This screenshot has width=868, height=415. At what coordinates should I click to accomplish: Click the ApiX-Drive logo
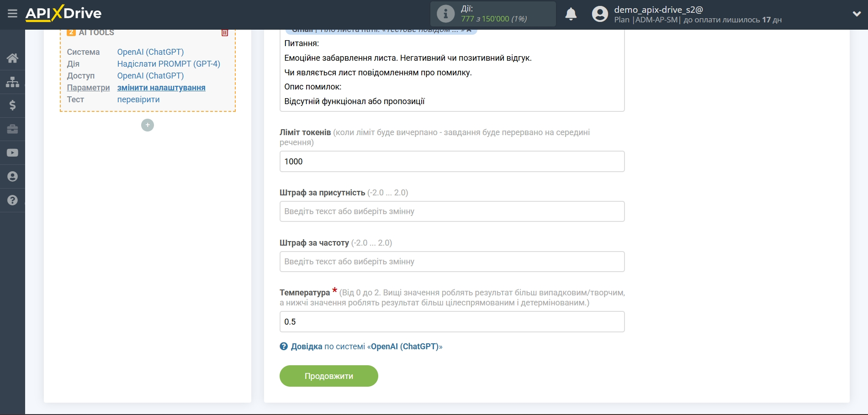[x=64, y=13]
